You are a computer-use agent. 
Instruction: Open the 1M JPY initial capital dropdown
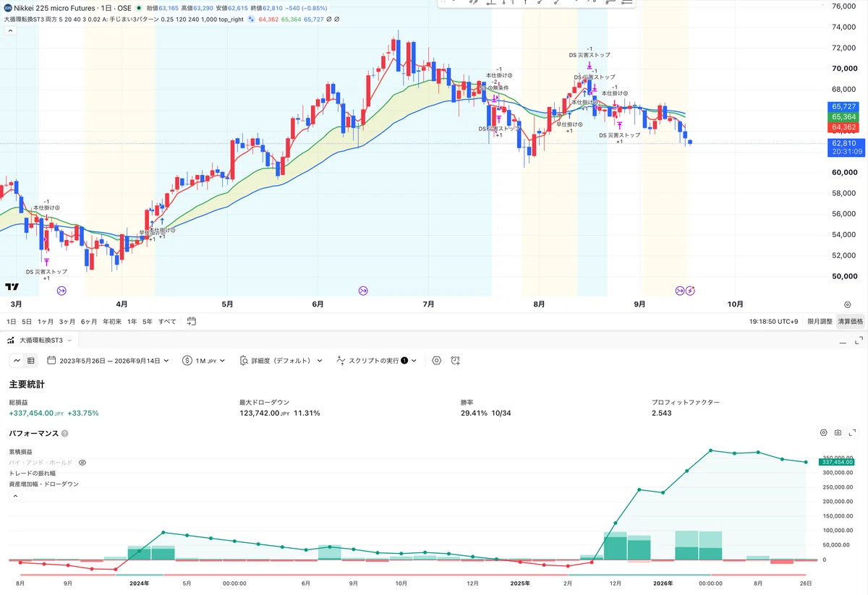tap(204, 360)
